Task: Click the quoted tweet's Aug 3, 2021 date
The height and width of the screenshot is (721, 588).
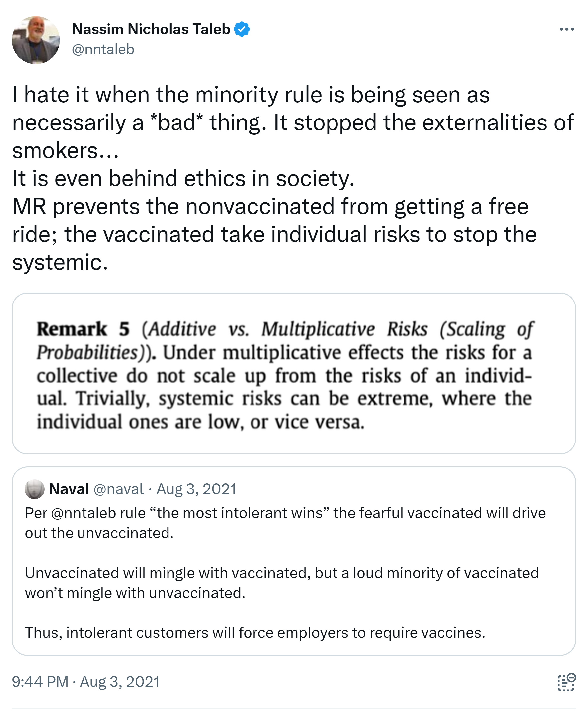Action: pyautogui.click(x=196, y=489)
